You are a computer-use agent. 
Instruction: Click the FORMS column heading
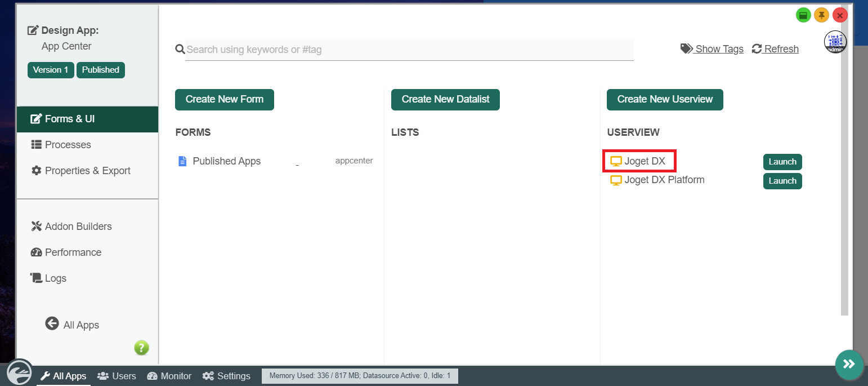point(193,132)
